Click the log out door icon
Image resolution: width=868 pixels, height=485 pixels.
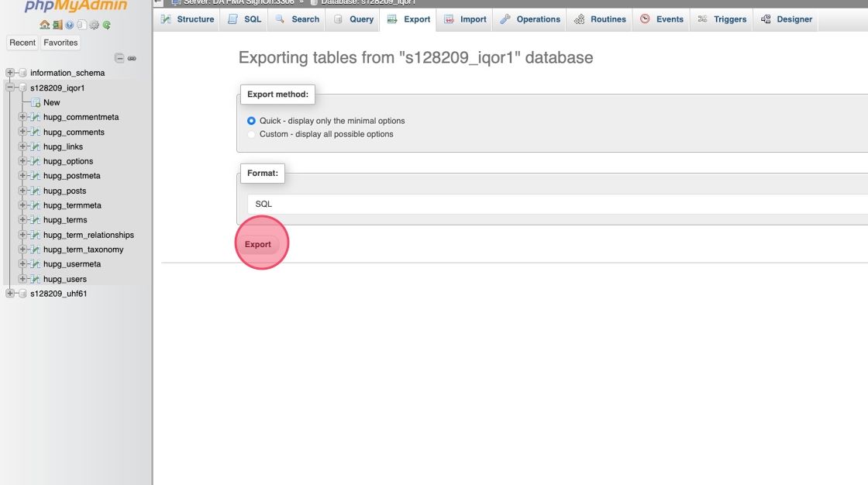57,25
